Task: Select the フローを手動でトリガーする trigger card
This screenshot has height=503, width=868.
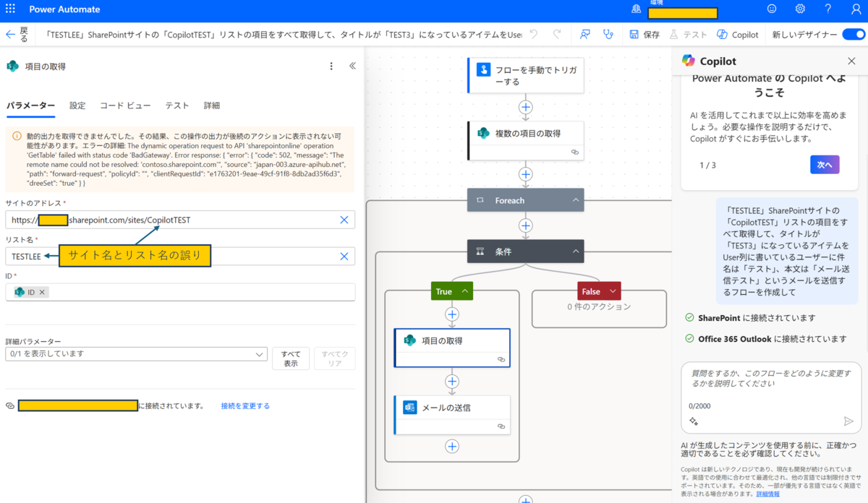Action: pyautogui.click(x=526, y=75)
